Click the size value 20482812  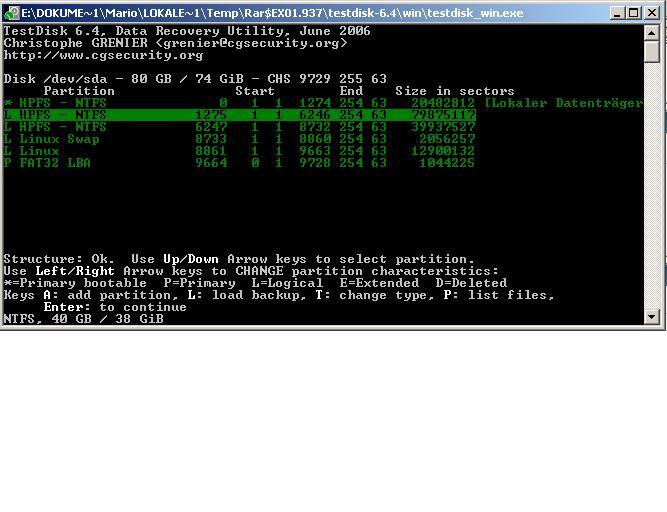(x=442, y=103)
